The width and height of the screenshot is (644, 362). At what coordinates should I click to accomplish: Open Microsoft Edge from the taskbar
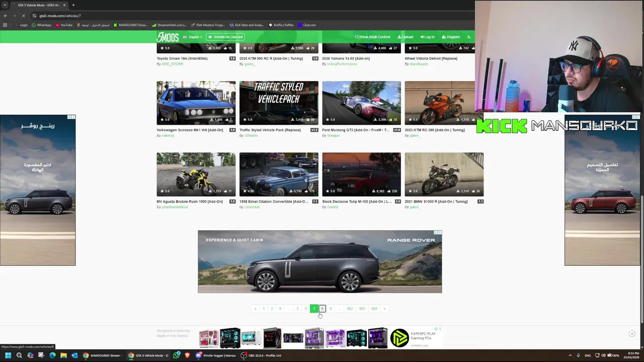click(x=52, y=355)
